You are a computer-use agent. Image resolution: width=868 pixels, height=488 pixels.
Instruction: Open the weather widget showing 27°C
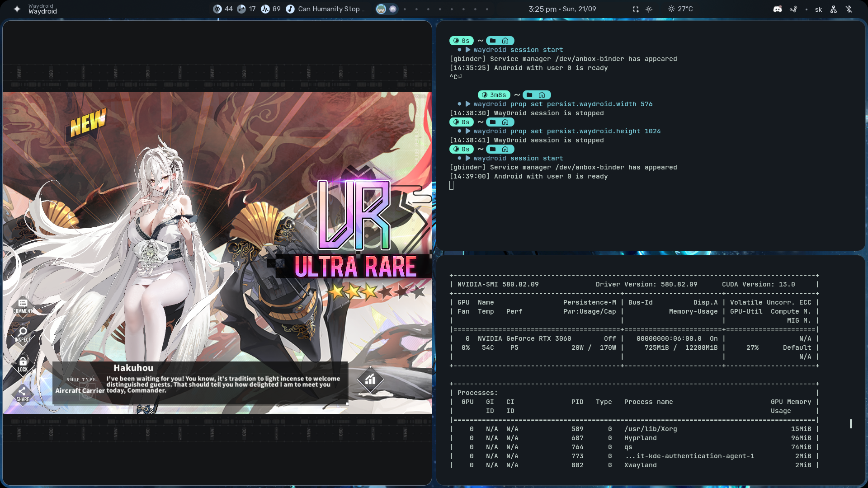tap(680, 9)
